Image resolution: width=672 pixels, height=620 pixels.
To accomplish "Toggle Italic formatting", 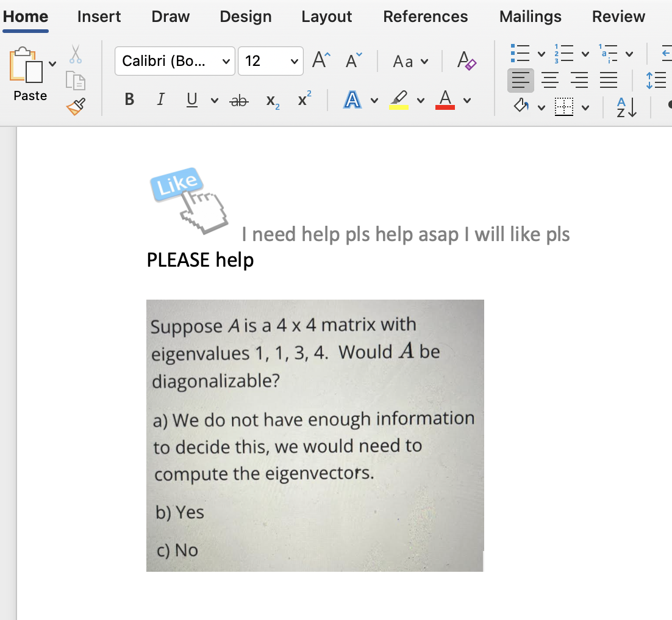I will tap(160, 99).
